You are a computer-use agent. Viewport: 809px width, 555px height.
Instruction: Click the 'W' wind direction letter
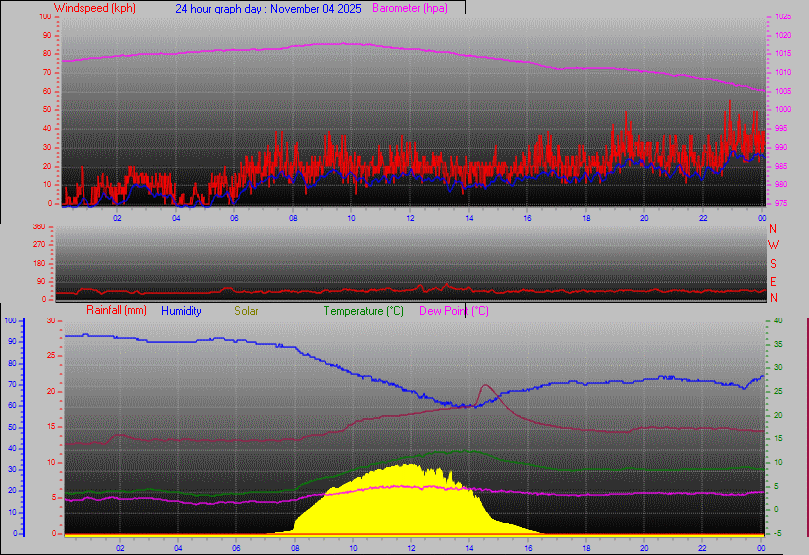[773, 245]
